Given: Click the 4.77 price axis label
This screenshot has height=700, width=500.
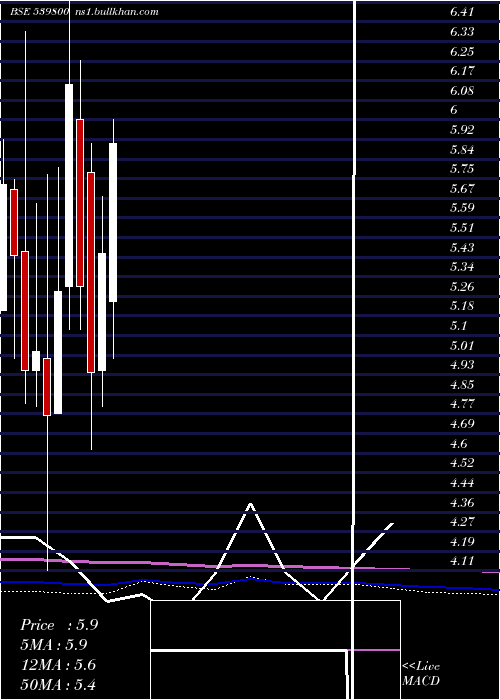Looking at the screenshot, I should 462,404.
